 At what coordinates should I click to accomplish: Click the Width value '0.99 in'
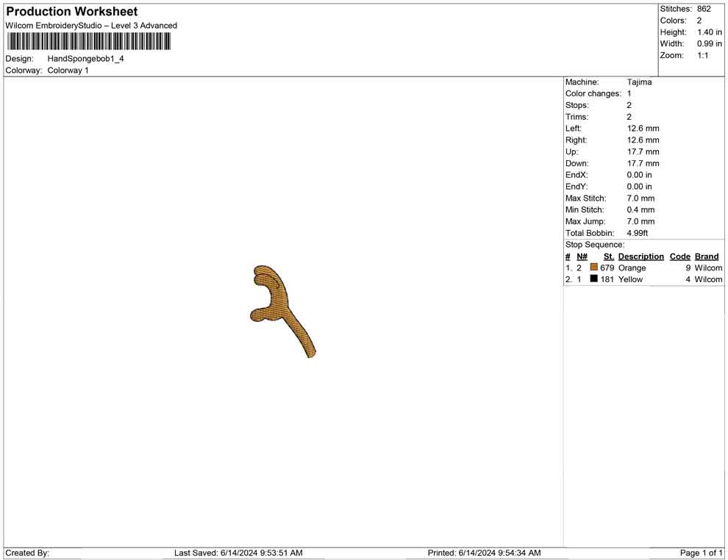coord(710,43)
